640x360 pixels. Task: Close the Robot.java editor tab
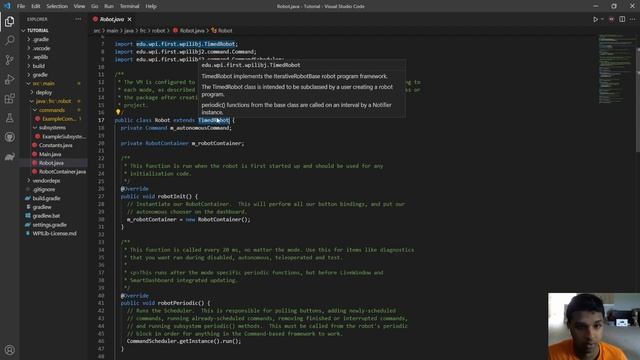pos(129,19)
